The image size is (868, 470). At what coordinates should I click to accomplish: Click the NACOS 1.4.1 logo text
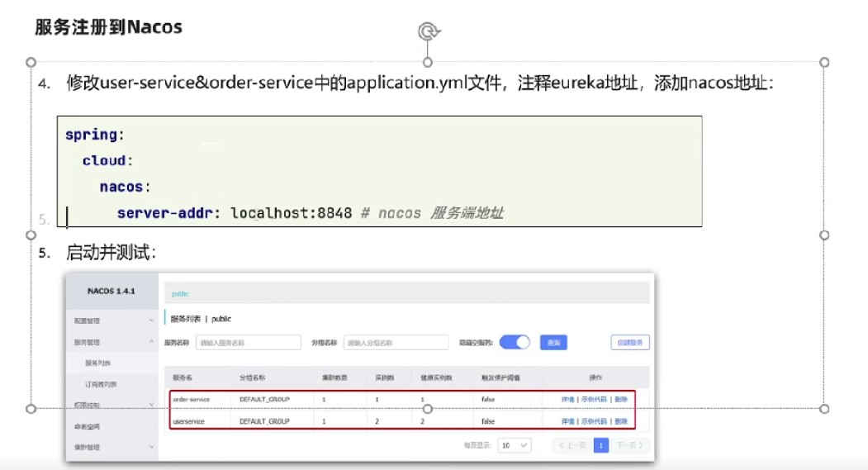(x=111, y=292)
